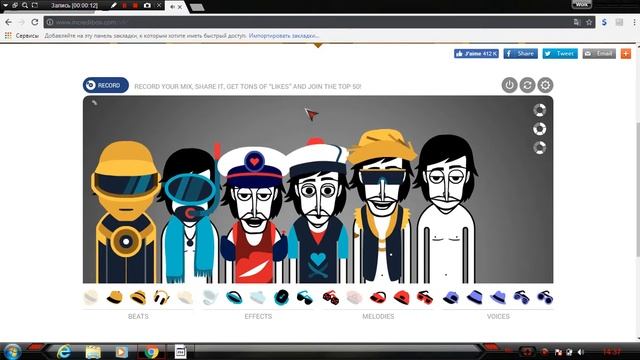Start recording with the RECORD button
640x360 pixels.
pyautogui.click(x=106, y=85)
